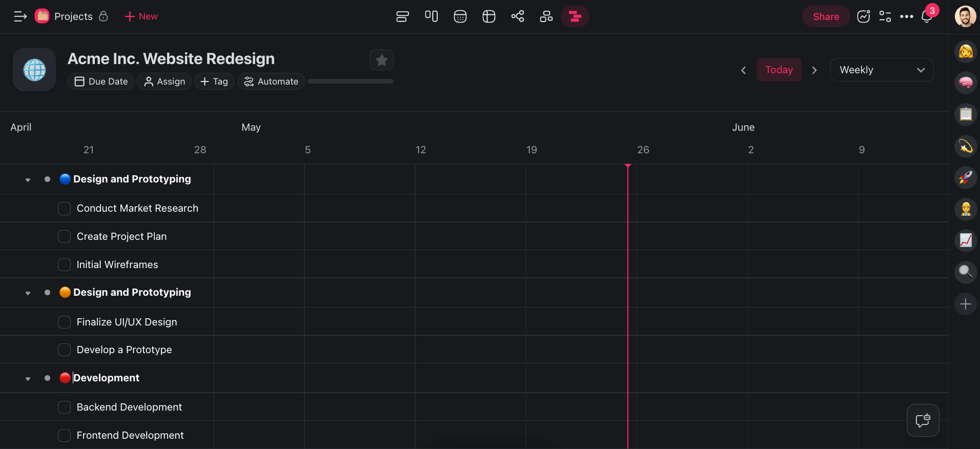
Task: Click the Share button
Action: pos(826,16)
